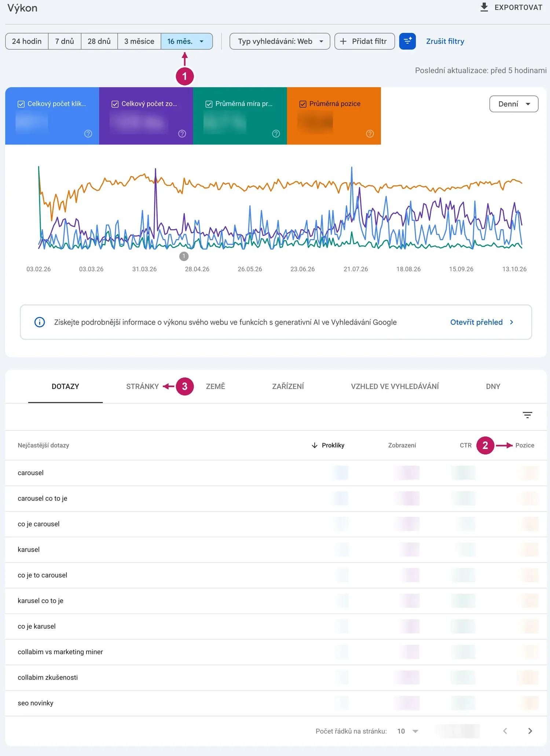550x756 pixels.
Task: Toggle the Celkový počet kliknutí checkbox
Action: point(21,104)
